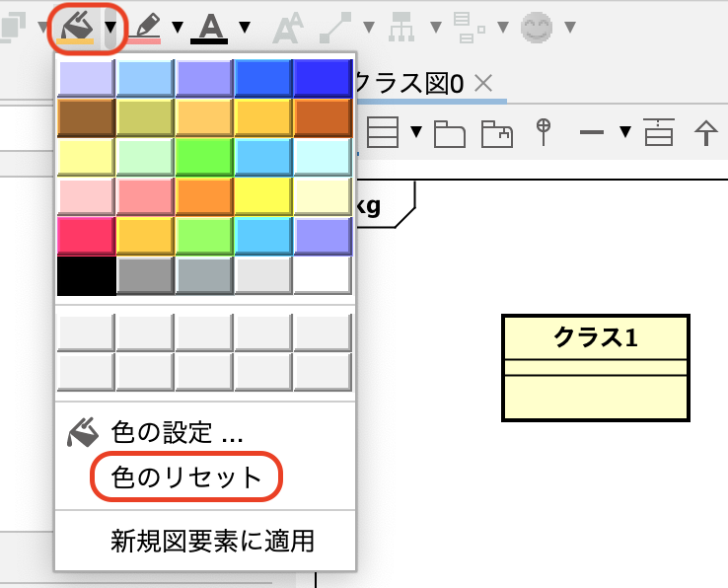Open the smiley icon dropdown arrow
728x588 pixels.
click(570, 28)
